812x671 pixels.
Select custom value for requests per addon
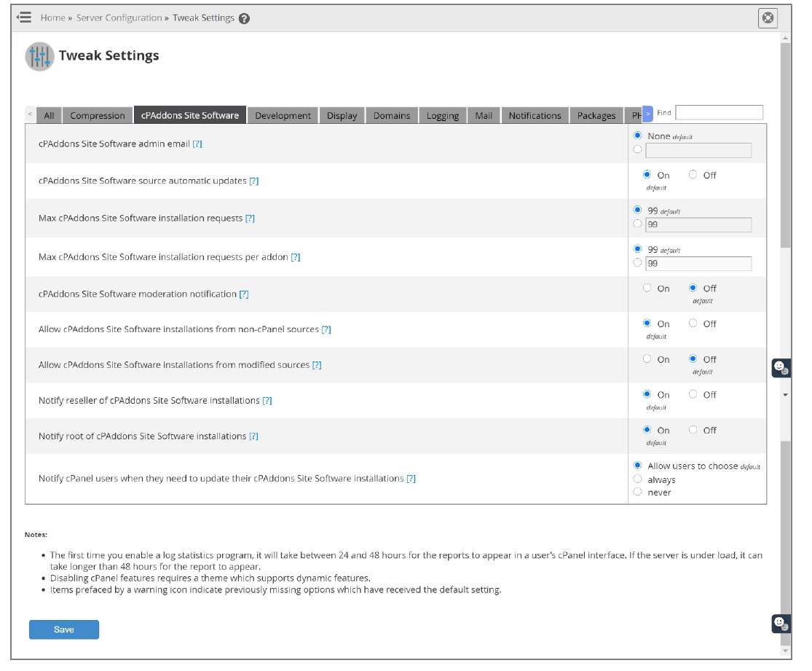click(x=637, y=263)
